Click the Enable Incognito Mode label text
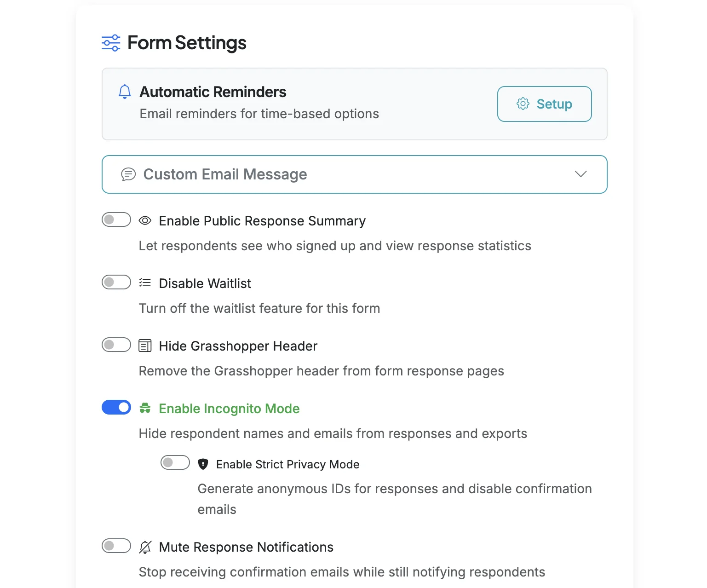The height and width of the screenshot is (588, 707). [x=229, y=409]
